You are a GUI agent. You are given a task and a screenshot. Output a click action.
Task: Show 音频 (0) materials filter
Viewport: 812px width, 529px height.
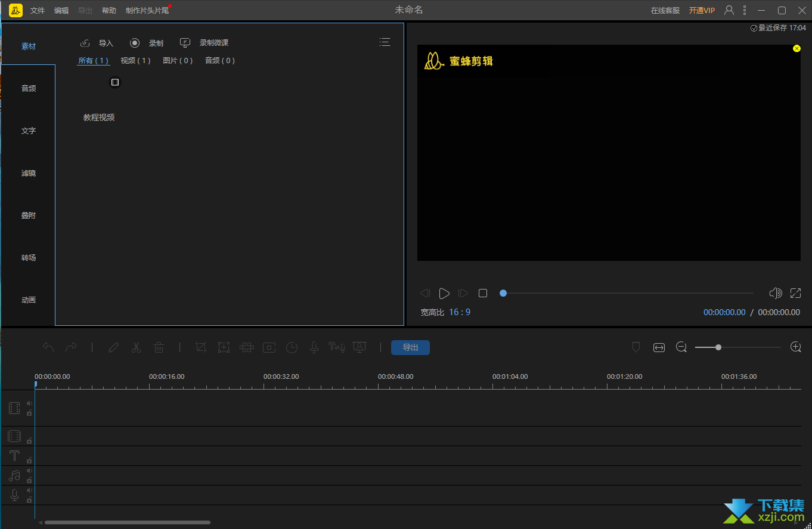[220, 61]
